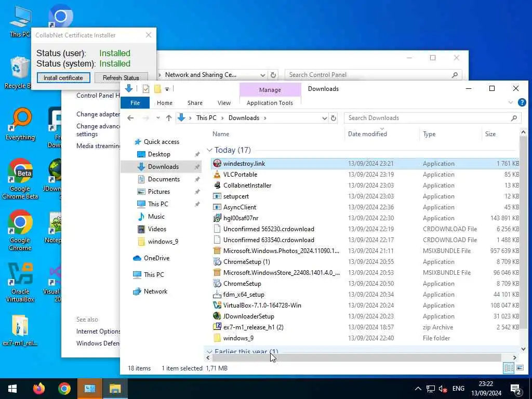The height and width of the screenshot is (399, 532).
Task: Click the Properties icon in quick access toolbar
Action: 146,89
